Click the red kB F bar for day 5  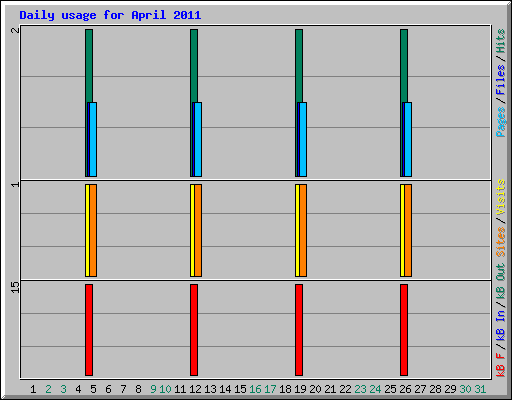[x=89, y=330]
